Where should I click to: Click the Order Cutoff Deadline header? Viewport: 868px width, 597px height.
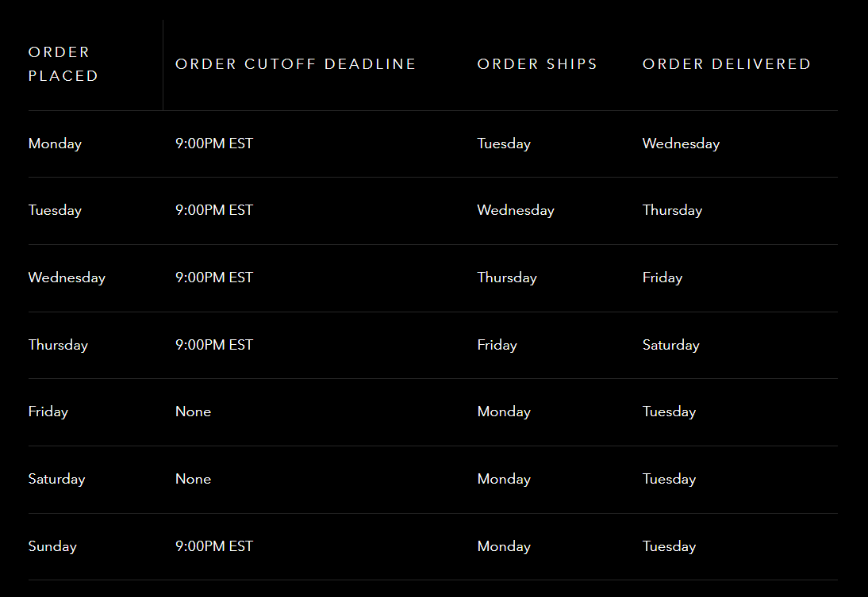pos(296,64)
